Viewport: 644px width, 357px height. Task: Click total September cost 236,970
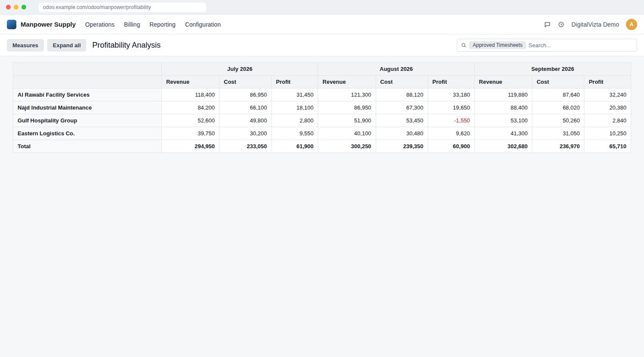tap(558, 146)
